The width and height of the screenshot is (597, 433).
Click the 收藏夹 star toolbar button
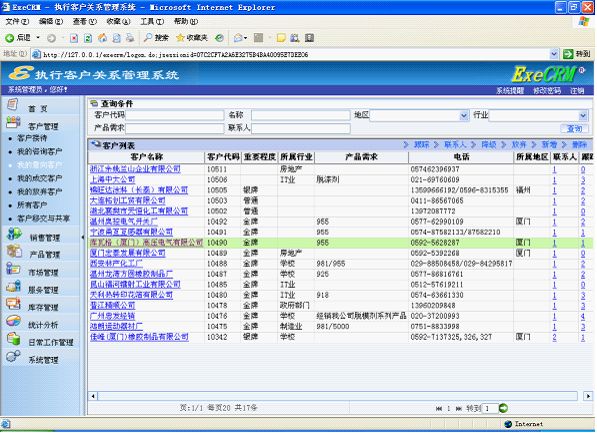pyautogui.click(x=192, y=38)
